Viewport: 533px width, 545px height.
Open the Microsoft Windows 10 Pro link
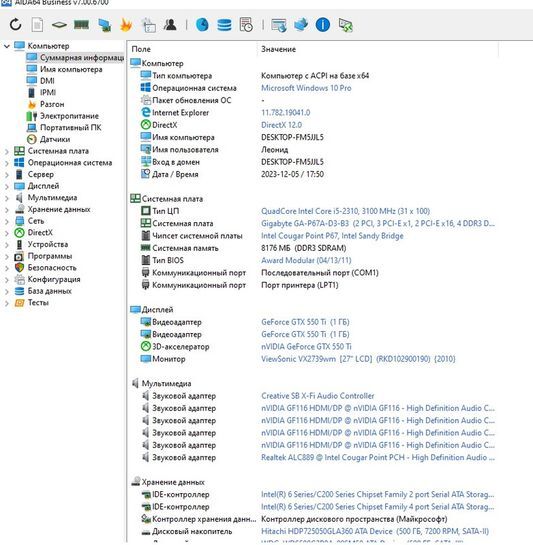point(306,88)
